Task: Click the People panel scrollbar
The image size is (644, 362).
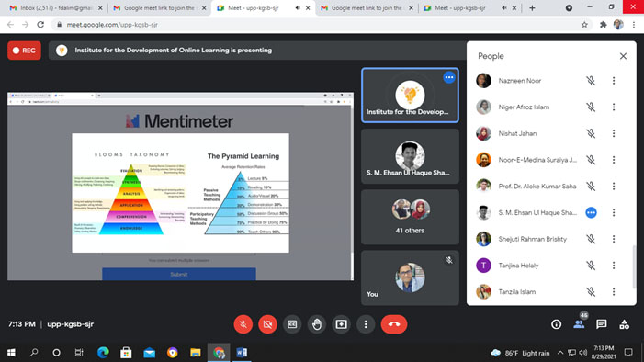Action: point(634,266)
